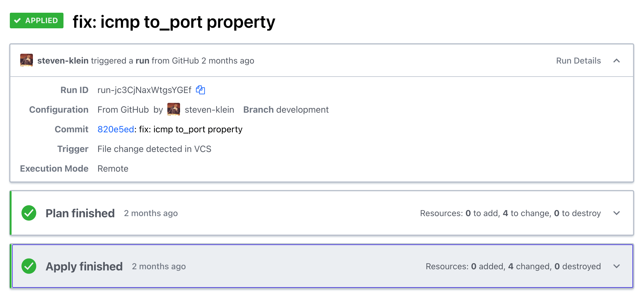Copy the Run ID to clipboard
This screenshot has height=297, width=644.
coord(200,90)
